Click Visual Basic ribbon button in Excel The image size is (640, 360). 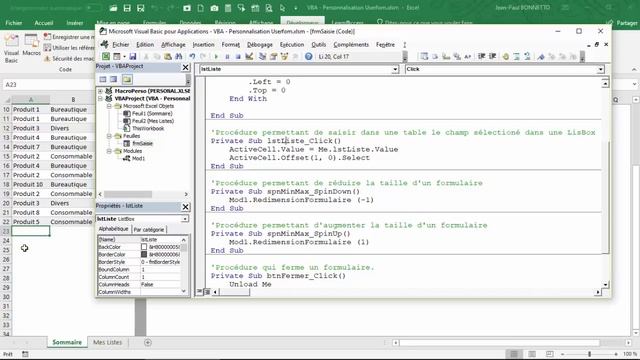(x=11, y=48)
